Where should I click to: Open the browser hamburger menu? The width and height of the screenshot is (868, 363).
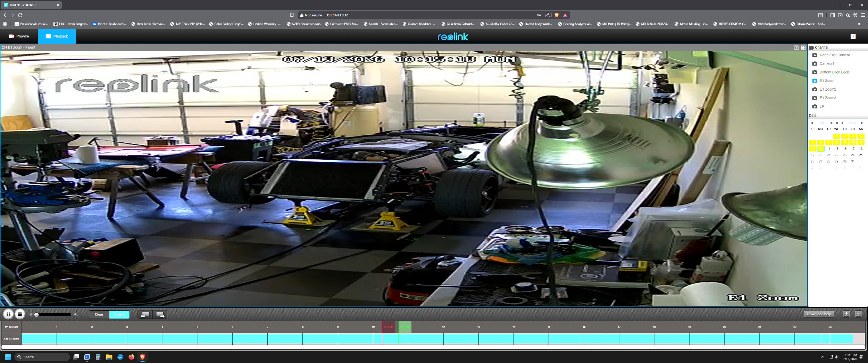click(x=863, y=15)
